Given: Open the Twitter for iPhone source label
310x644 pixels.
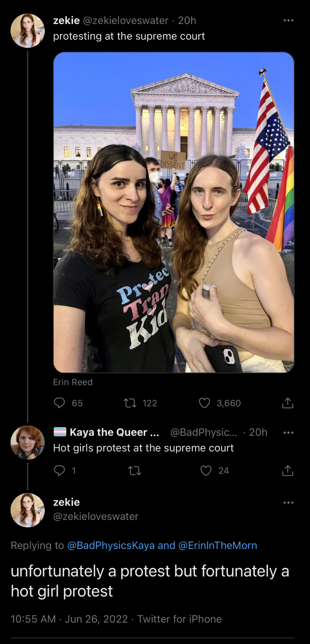Looking at the screenshot, I should [180, 619].
